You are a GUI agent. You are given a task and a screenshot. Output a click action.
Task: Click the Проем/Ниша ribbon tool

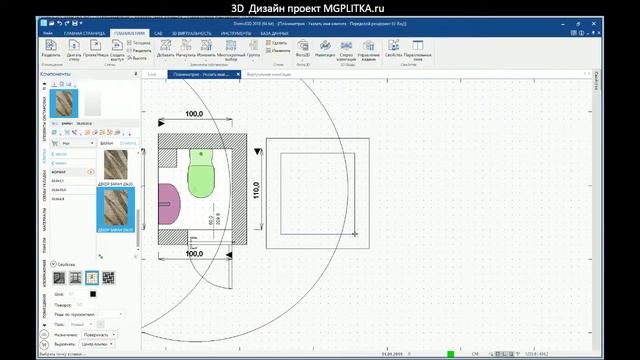(96, 49)
